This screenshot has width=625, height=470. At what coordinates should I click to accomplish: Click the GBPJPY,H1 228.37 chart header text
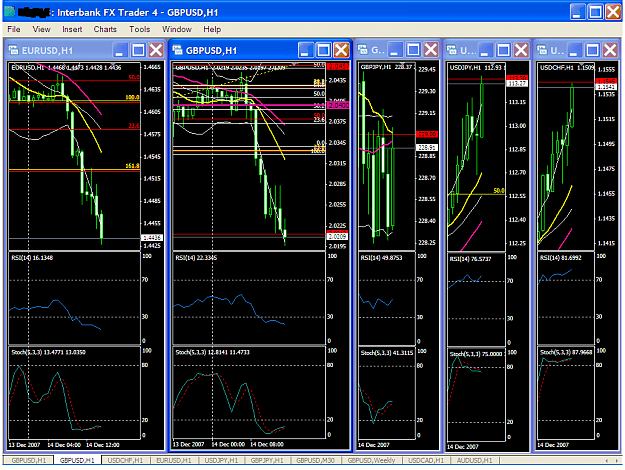click(x=386, y=67)
